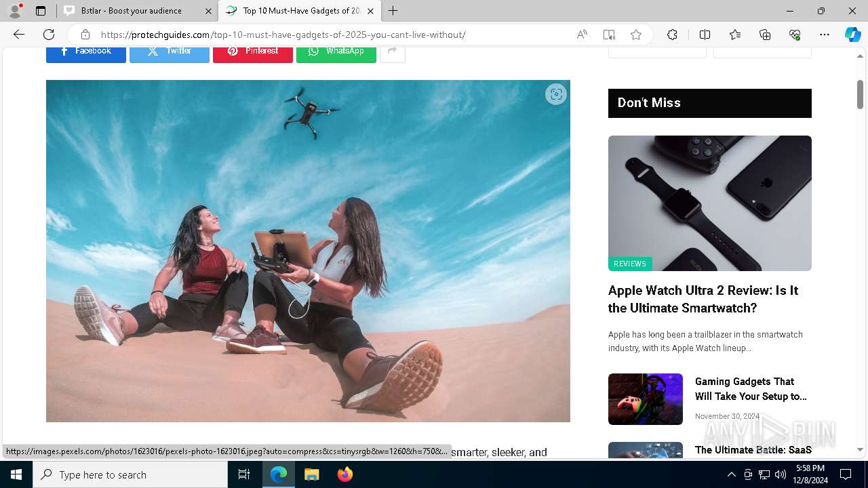
Task: Launch Firefox from the taskbar
Action: click(344, 474)
